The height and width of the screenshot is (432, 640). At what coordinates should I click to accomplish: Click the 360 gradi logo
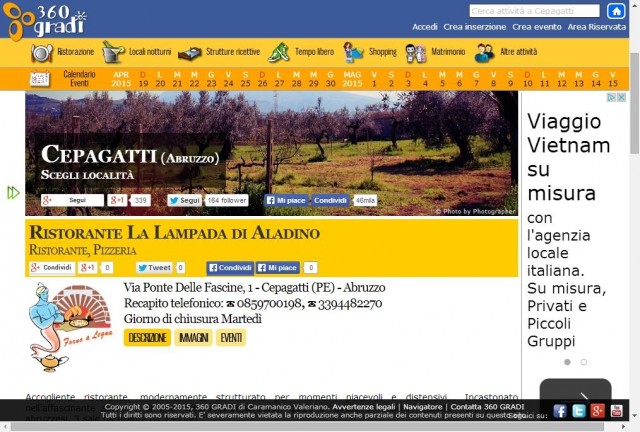tap(44, 20)
